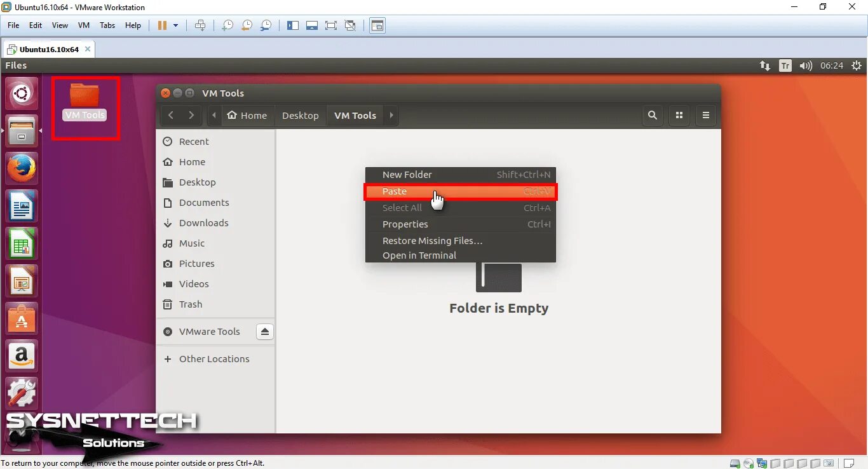Open Home in the Files sidebar
Screen dimensions: 868x469
[x=215, y=162]
